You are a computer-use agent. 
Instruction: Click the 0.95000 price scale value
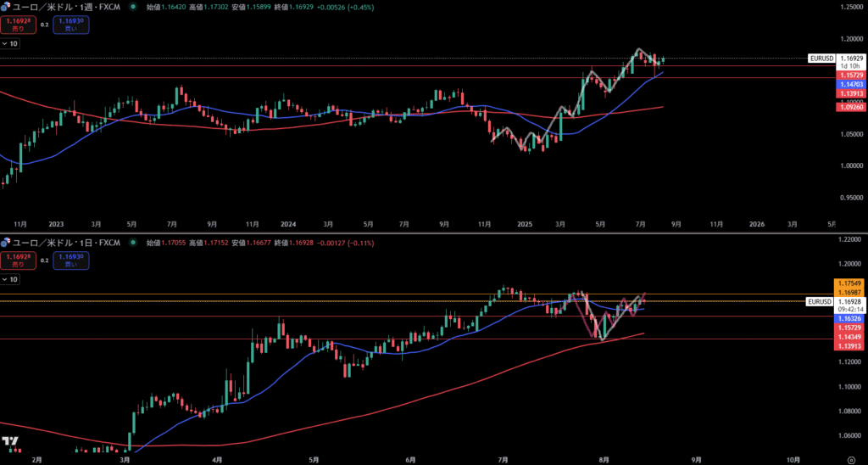pyautogui.click(x=850, y=198)
